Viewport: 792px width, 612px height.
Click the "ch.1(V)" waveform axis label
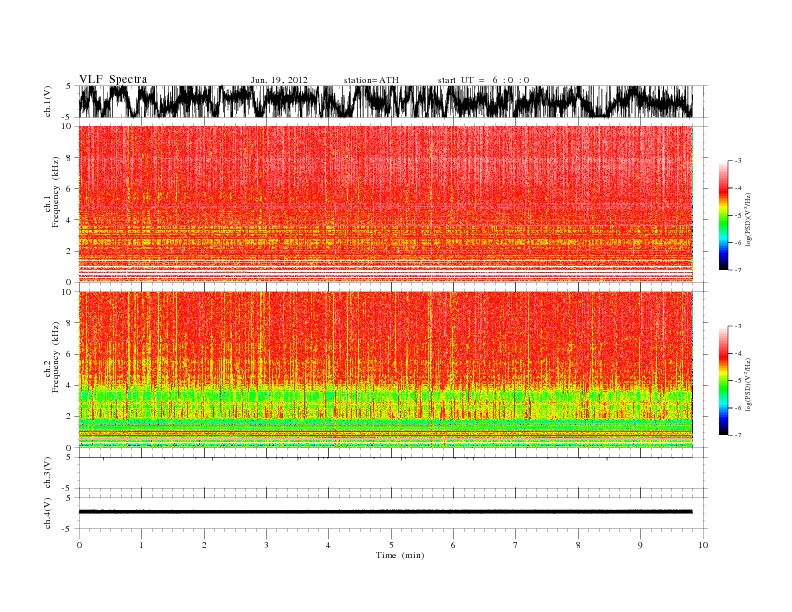pyautogui.click(x=48, y=102)
